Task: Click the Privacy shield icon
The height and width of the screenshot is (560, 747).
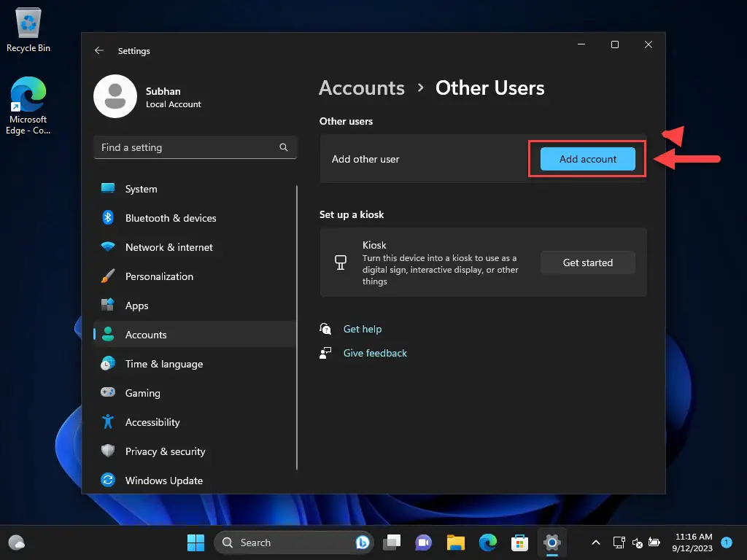Action: pos(108,451)
